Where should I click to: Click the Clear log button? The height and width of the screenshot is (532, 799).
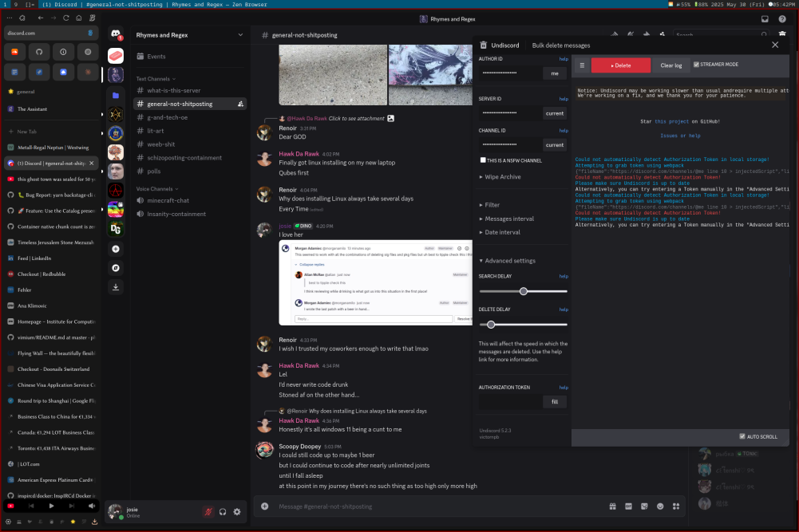click(671, 65)
